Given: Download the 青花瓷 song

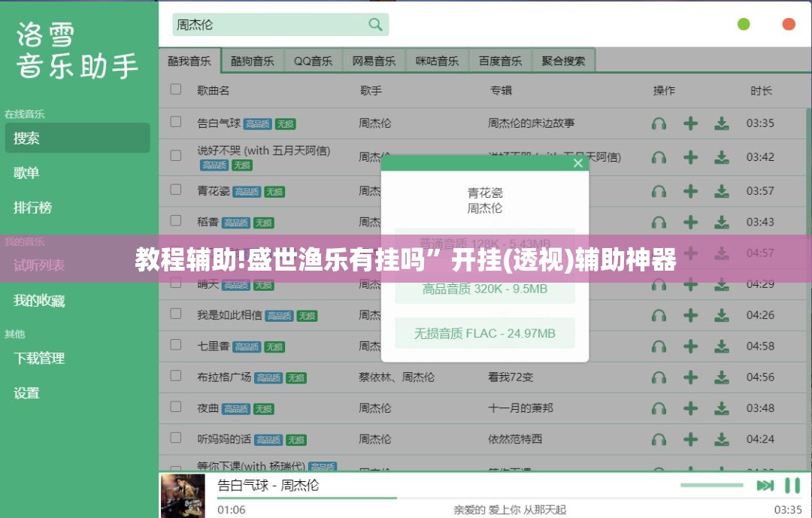Looking at the screenshot, I should pos(721,191).
